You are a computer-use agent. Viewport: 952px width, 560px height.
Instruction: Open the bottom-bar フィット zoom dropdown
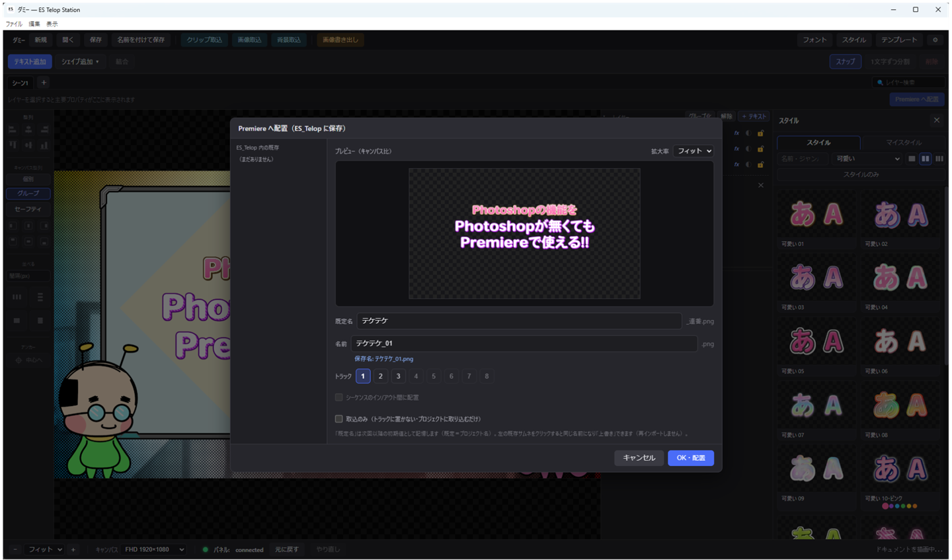[x=44, y=549]
